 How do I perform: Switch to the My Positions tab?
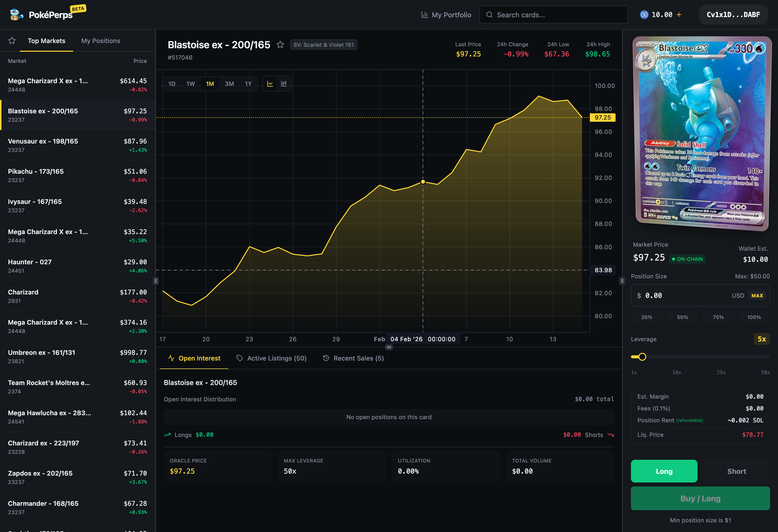pos(101,41)
